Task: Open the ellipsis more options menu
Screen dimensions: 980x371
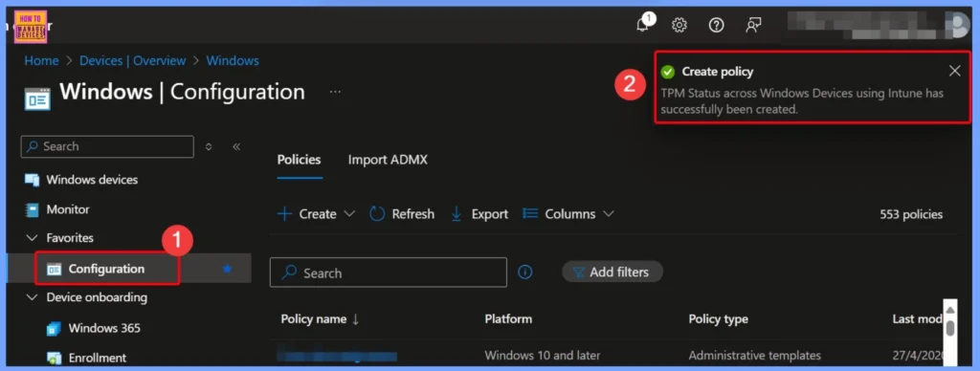Action: (336, 92)
